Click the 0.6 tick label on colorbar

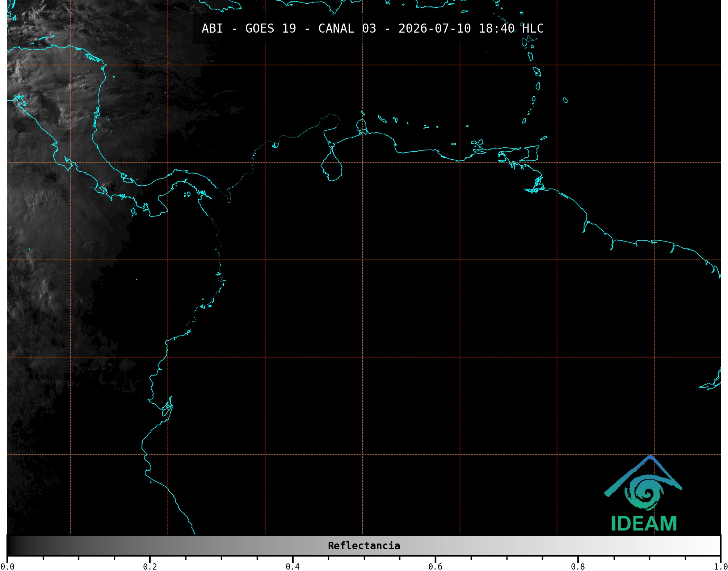click(x=435, y=567)
